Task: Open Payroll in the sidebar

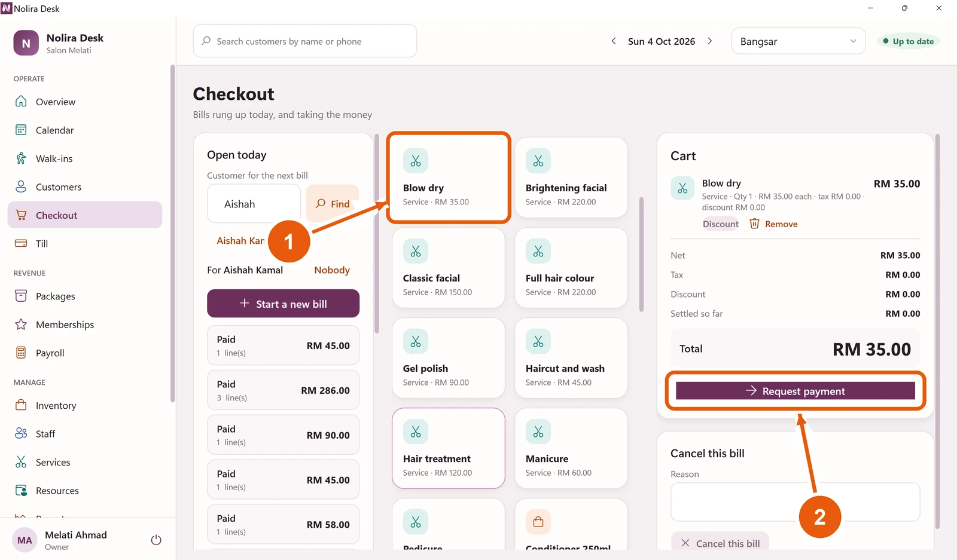Action: (x=84, y=353)
